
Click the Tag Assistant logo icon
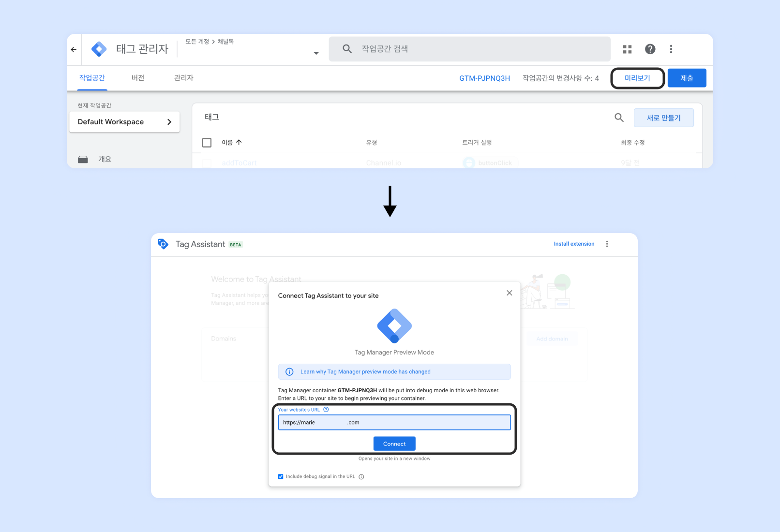(163, 244)
